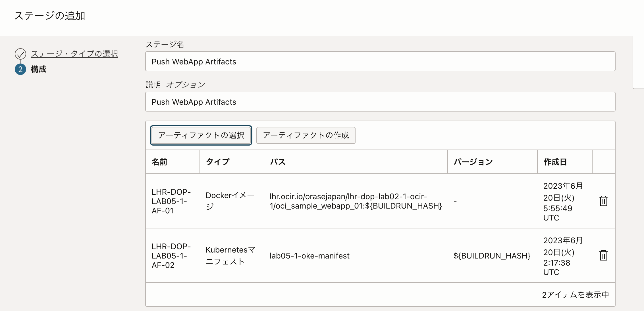Click the 作成日 column header
The image size is (644, 311).
click(555, 162)
